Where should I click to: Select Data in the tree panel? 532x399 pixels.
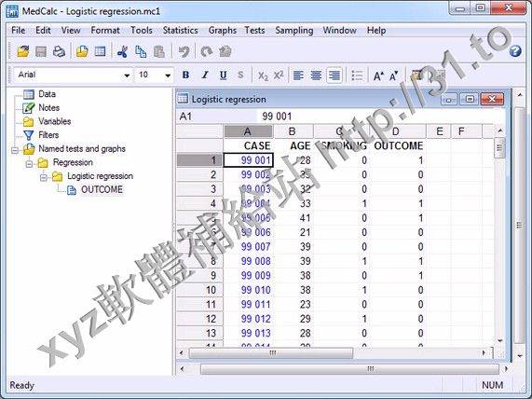click(x=47, y=94)
